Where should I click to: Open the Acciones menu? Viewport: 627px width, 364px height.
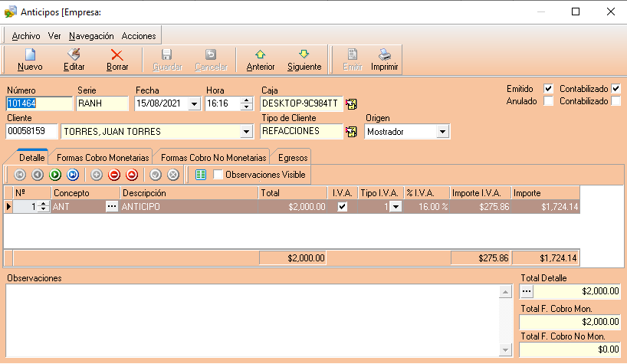click(139, 36)
